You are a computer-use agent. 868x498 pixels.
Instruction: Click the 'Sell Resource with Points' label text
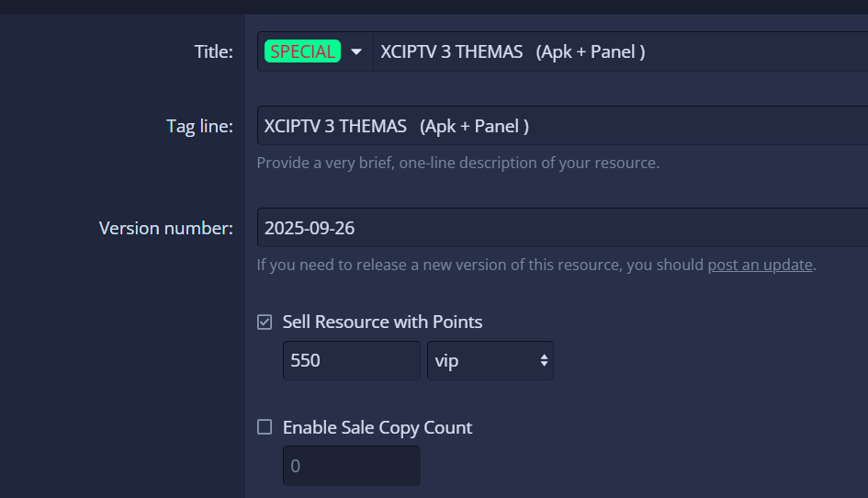382,322
